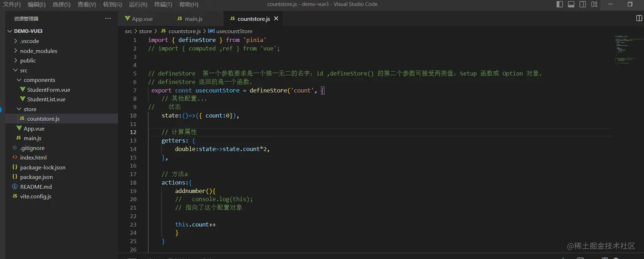
Task: Expand public folder
Action: click(61, 61)
